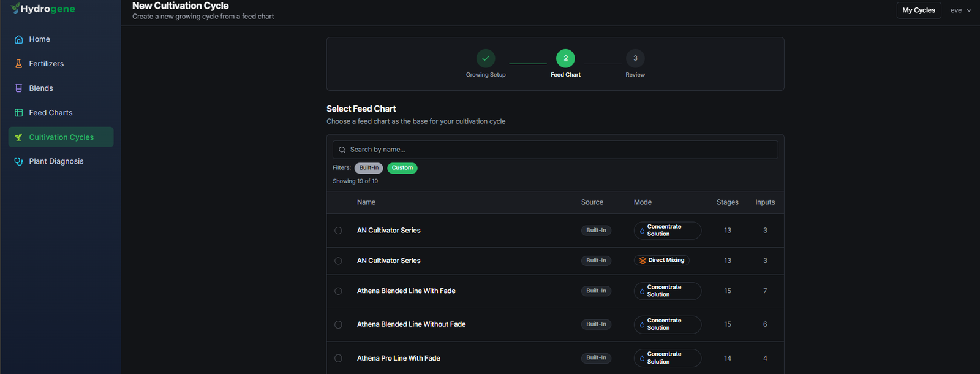The image size is (980, 374).
Task: Click the step 3 Review circle
Action: click(x=635, y=58)
